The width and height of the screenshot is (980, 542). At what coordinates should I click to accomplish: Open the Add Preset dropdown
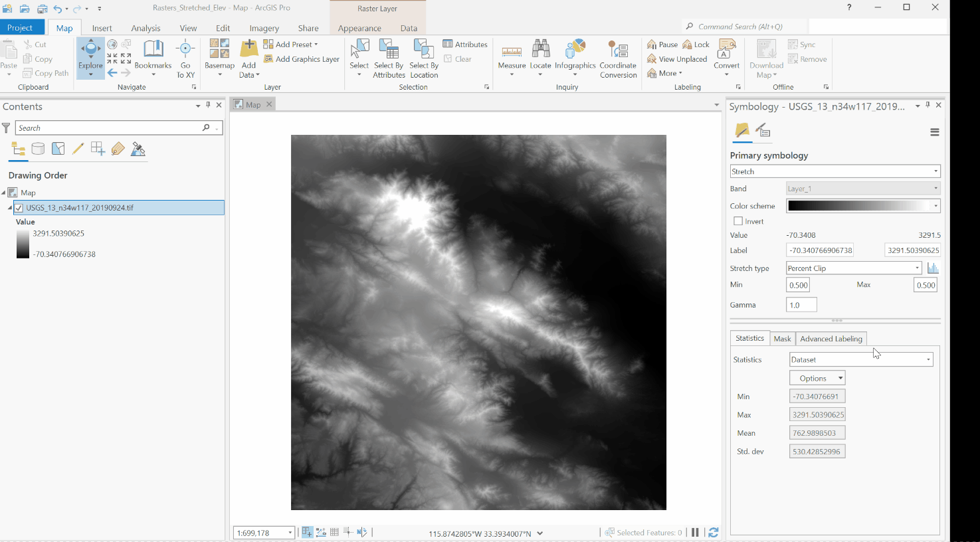coord(290,45)
